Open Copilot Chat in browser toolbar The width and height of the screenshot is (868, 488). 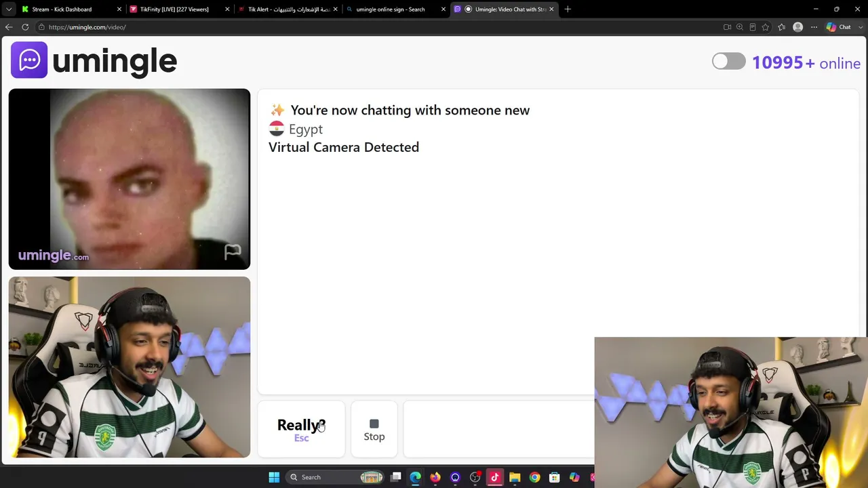click(x=839, y=27)
